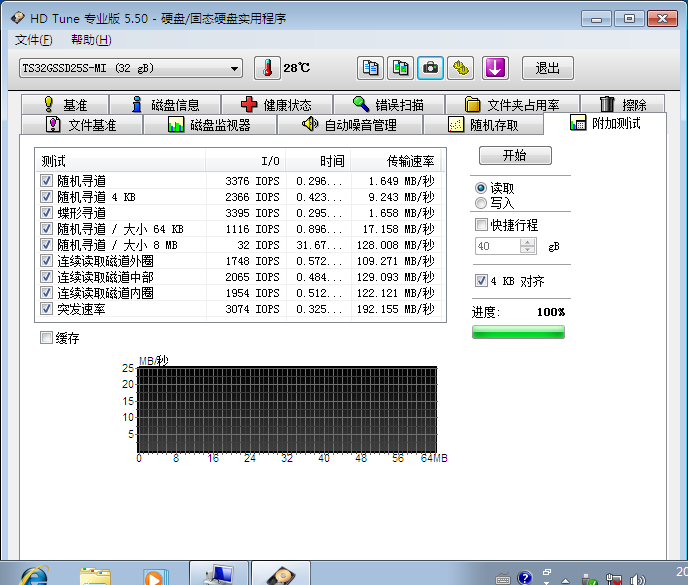Click the copy info to clipboard icon
688x585 pixels.
pos(371,68)
